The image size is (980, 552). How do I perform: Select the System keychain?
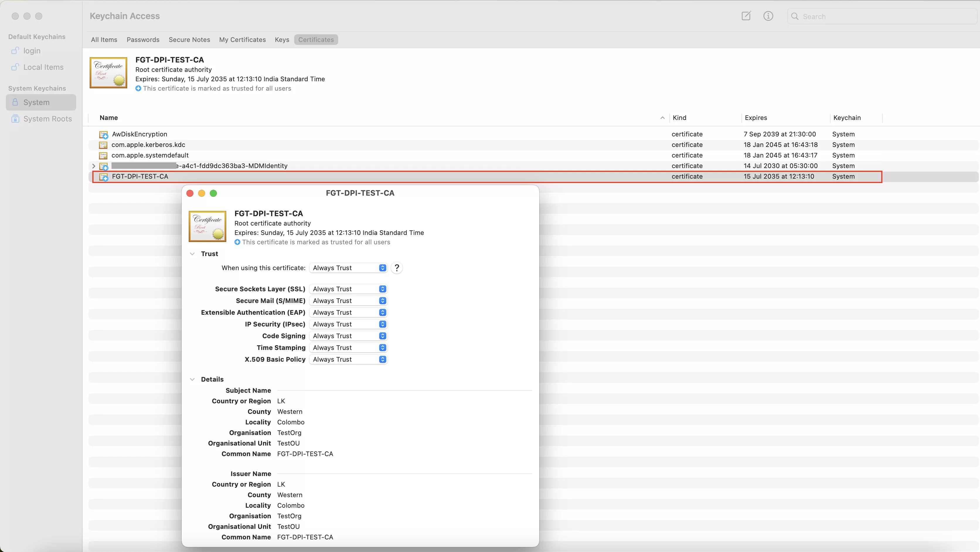(x=41, y=102)
